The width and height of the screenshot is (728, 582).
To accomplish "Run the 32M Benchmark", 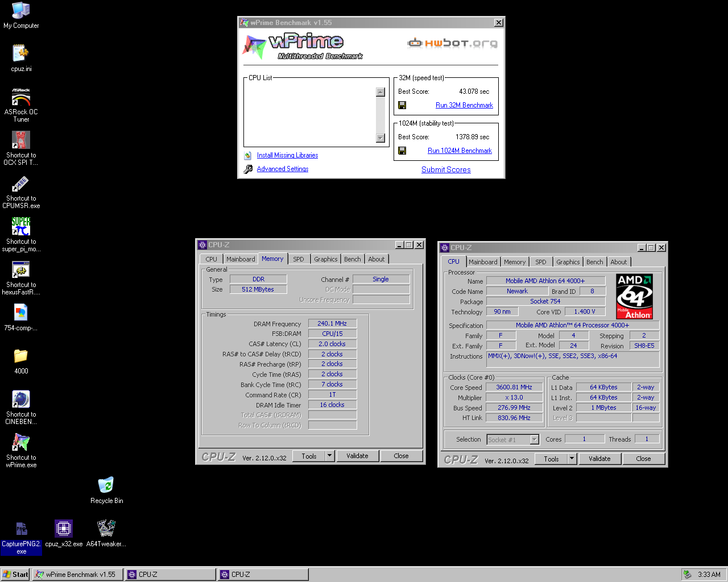I will click(464, 105).
